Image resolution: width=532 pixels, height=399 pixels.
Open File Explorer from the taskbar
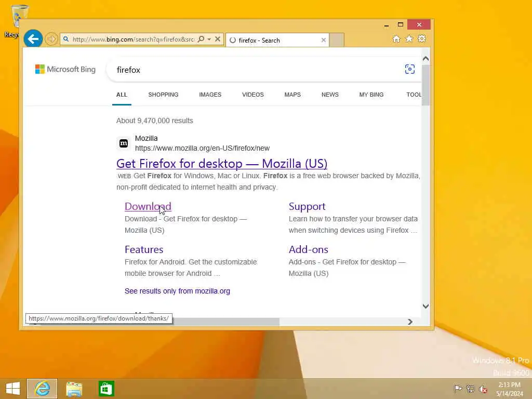point(74,389)
